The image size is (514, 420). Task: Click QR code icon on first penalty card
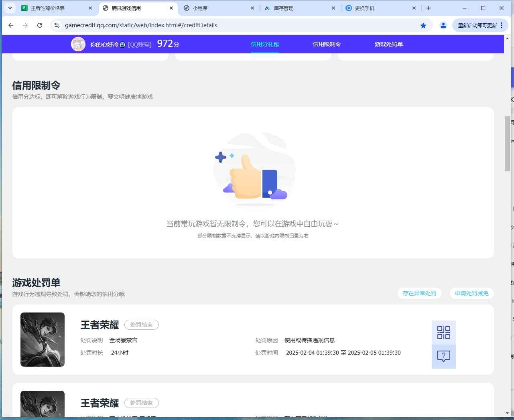click(x=444, y=333)
